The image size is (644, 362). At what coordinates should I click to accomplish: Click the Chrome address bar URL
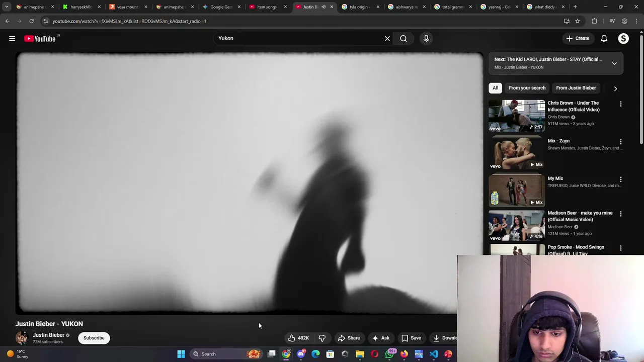click(x=129, y=21)
